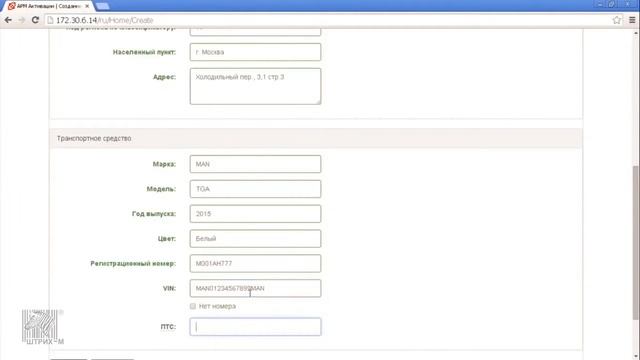Image resolution: width=640 pixels, height=360 pixels.
Task: Click the Регистрационный номер label
Action: click(x=133, y=264)
